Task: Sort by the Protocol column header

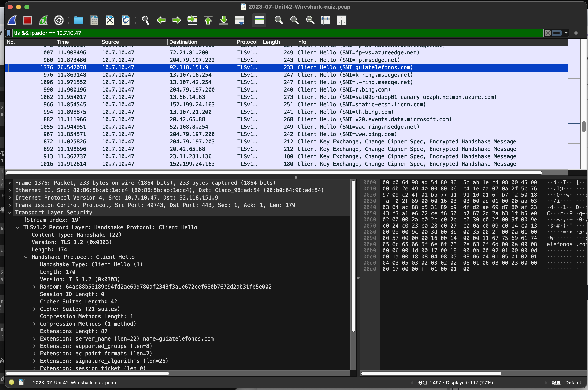Action: (247, 42)
